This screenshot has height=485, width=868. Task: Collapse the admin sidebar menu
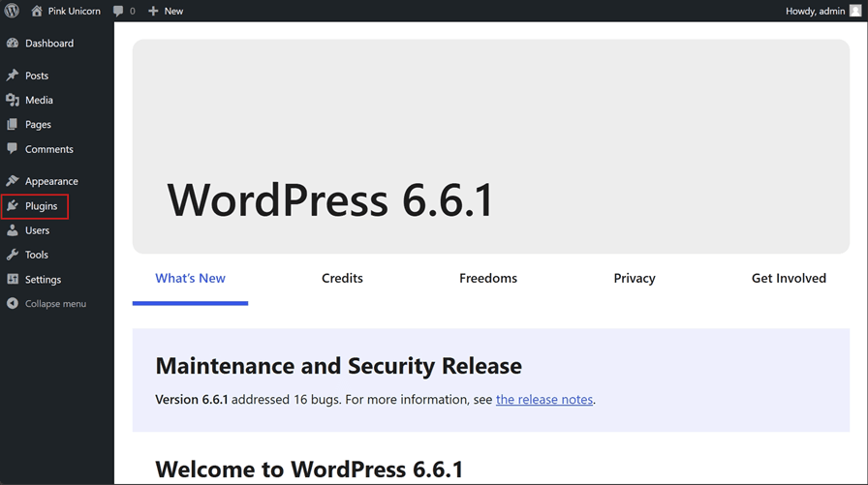point(55,304)
